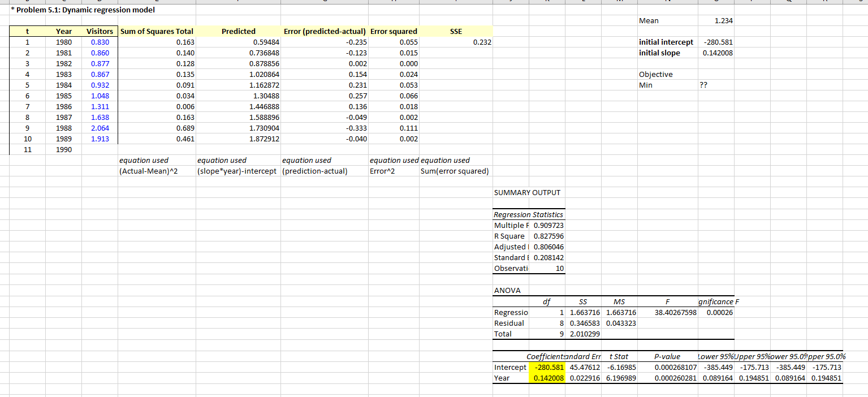
Task: Select the Sum of Squares value 0.461
Action: 185,139
